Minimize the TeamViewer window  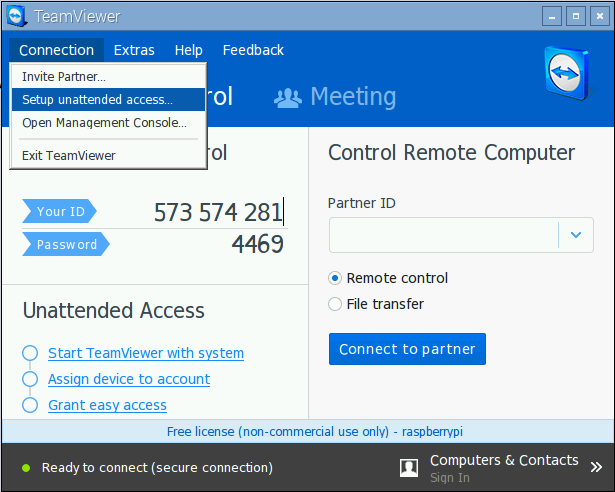click(552, 16)
